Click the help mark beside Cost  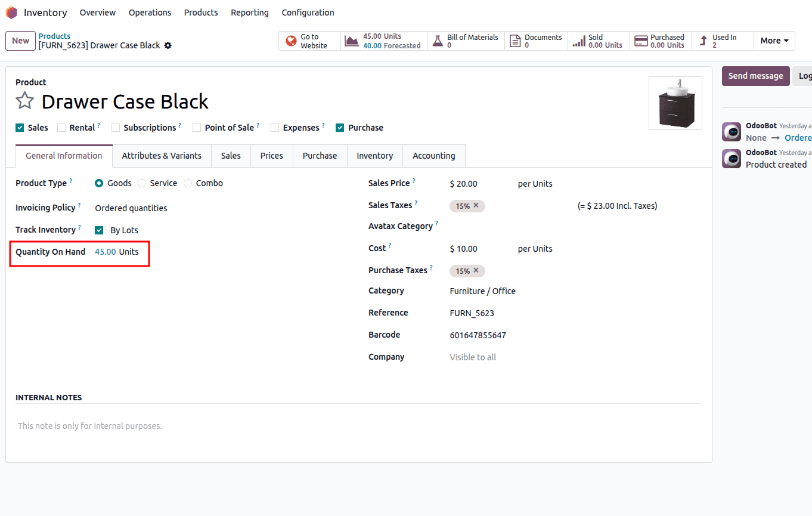tap(390, 246)
